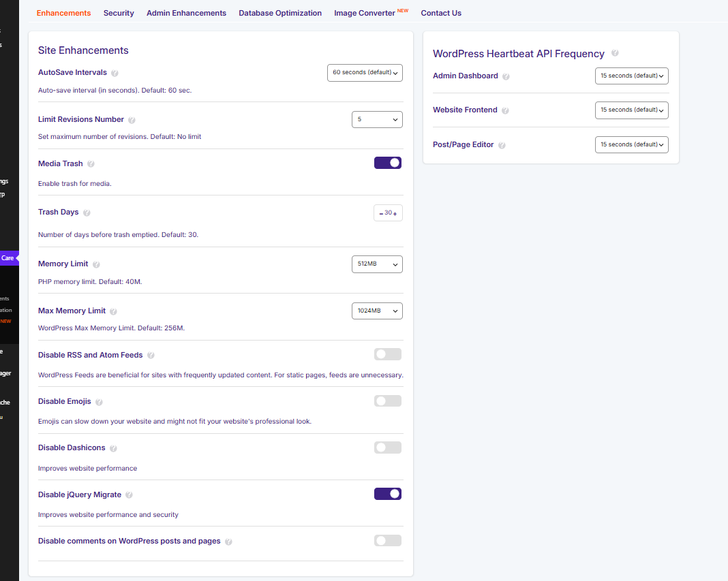Decrease Trash Days with minus button
This screenshot has height=581, width=728.
[x=381, y=213]
